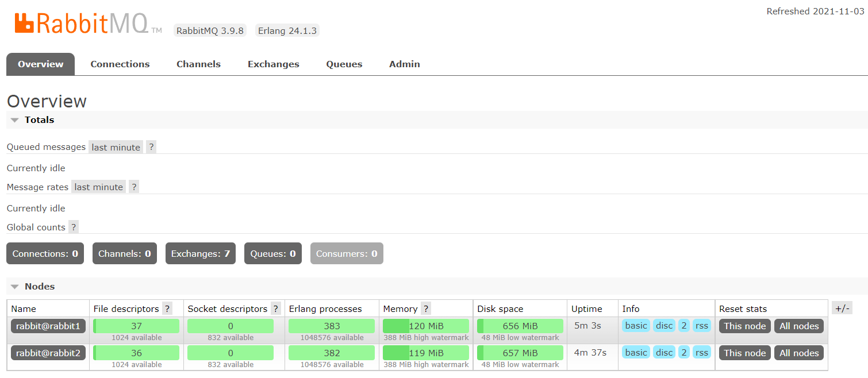868x378 pixels.
Task: Reset stats for This node on rabbit@rabbit2
Action: tap(745, 353)
